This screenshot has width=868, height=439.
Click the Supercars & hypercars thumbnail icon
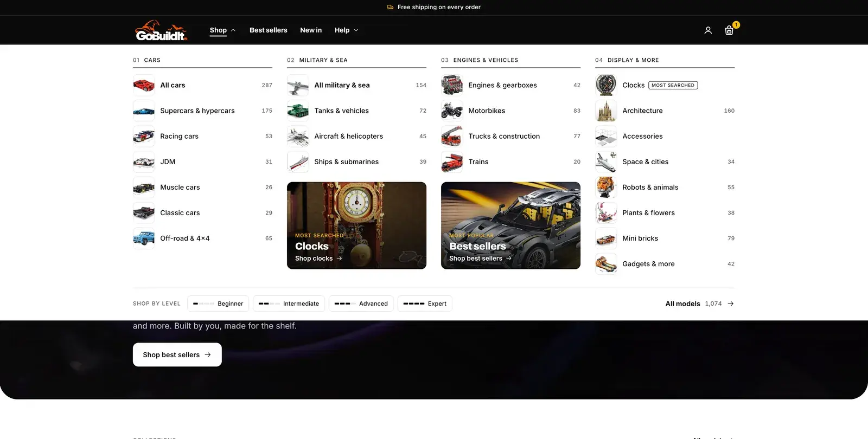144,111
